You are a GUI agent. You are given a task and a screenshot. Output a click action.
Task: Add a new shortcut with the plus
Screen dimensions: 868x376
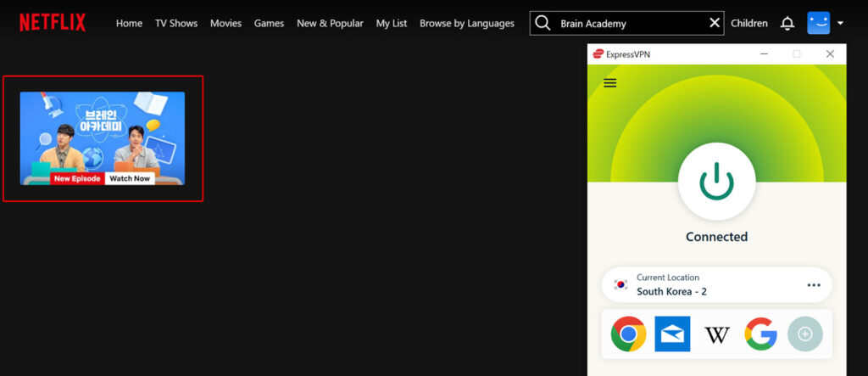coord(805,334)
